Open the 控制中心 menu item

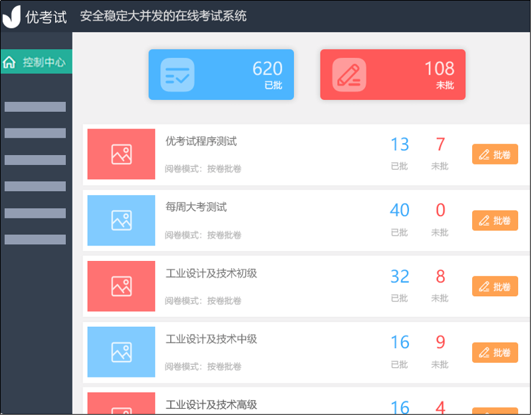point(37,62)
